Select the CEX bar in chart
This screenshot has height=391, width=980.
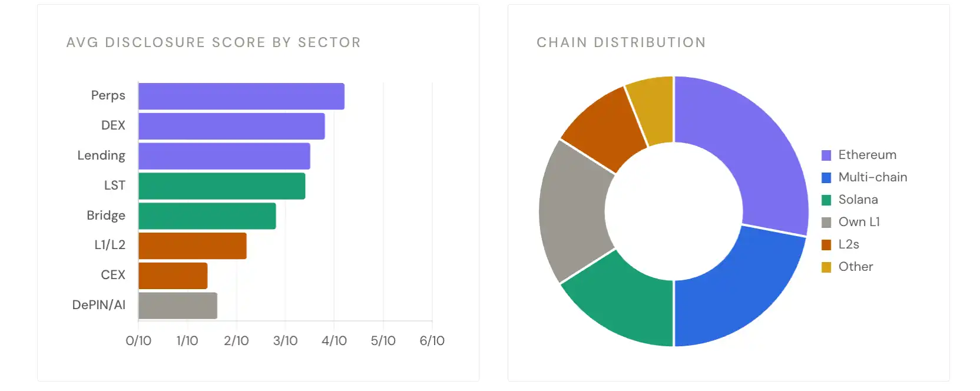tap(173, 276)
